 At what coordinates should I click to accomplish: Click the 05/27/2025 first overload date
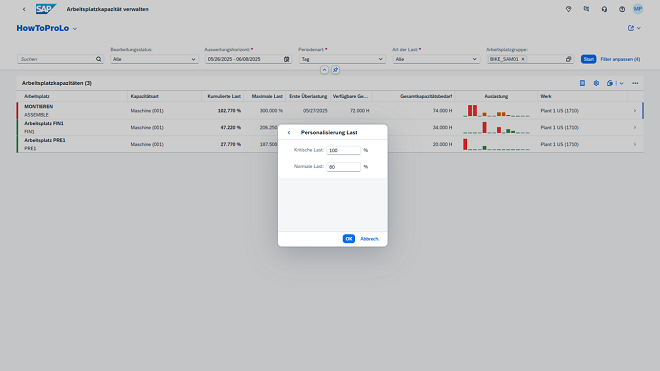[315, 111]
